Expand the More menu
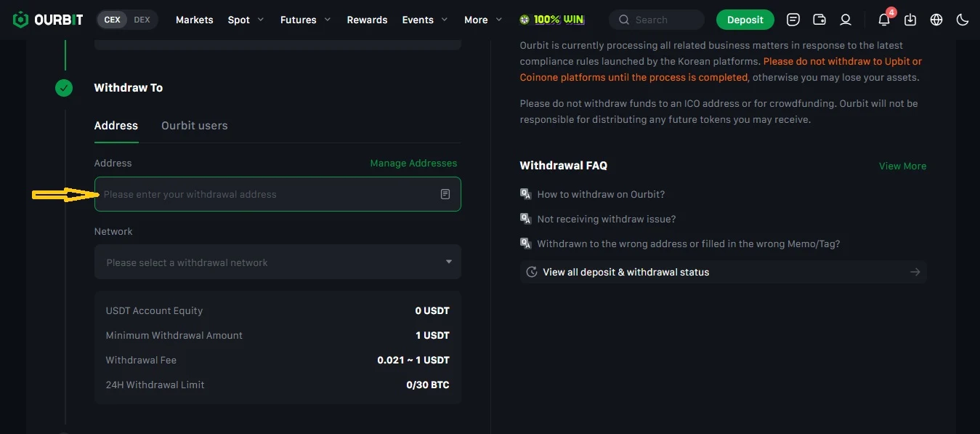 483,20
